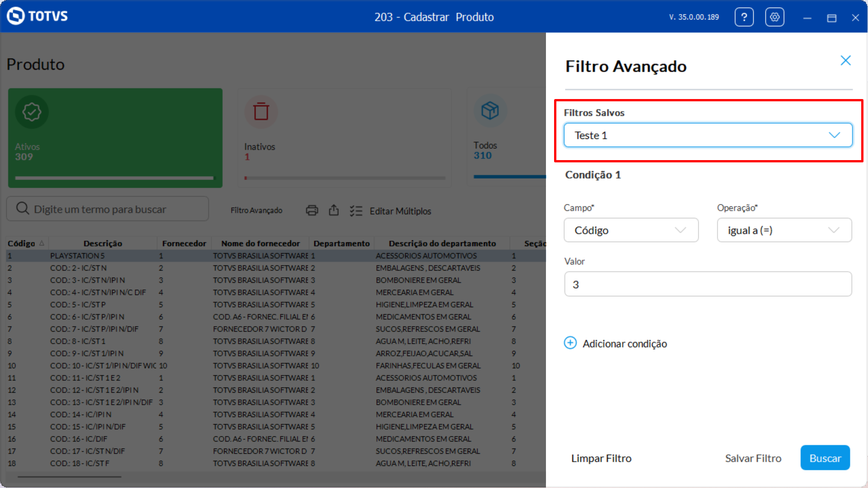Viewport: 868px width, 488px height.
Task: Click Adicionar condição link
Action: click(624, 344)
